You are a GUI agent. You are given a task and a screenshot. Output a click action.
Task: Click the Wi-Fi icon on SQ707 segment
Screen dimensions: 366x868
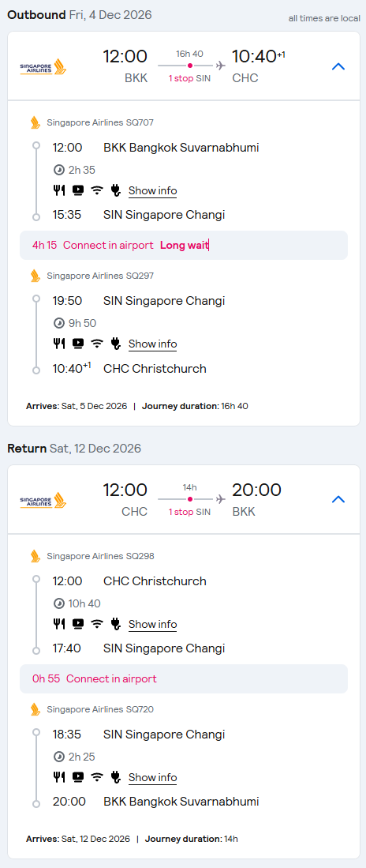coord(97,190)
